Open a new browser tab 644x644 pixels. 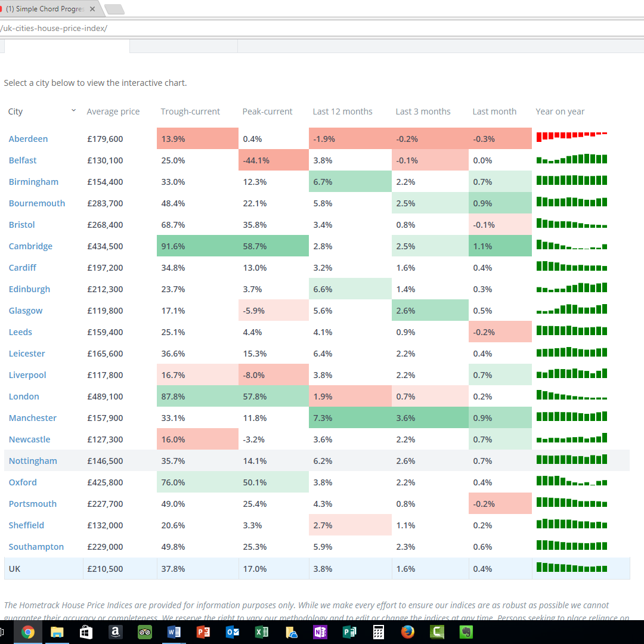[114, 10]
